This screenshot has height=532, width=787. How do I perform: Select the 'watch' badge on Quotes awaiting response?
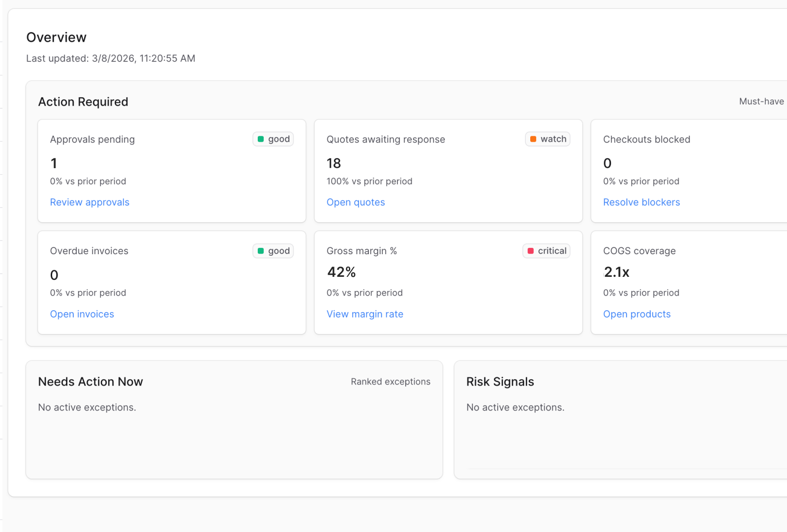click(x=547, y=139)
